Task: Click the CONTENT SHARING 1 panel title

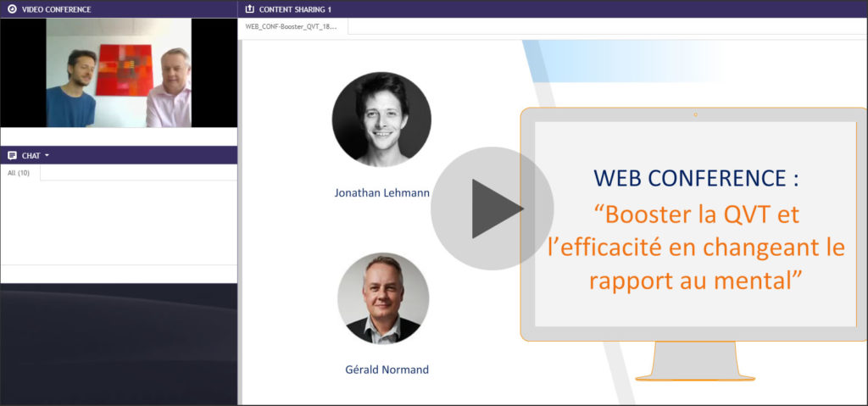Action: (x=295, y=9)
